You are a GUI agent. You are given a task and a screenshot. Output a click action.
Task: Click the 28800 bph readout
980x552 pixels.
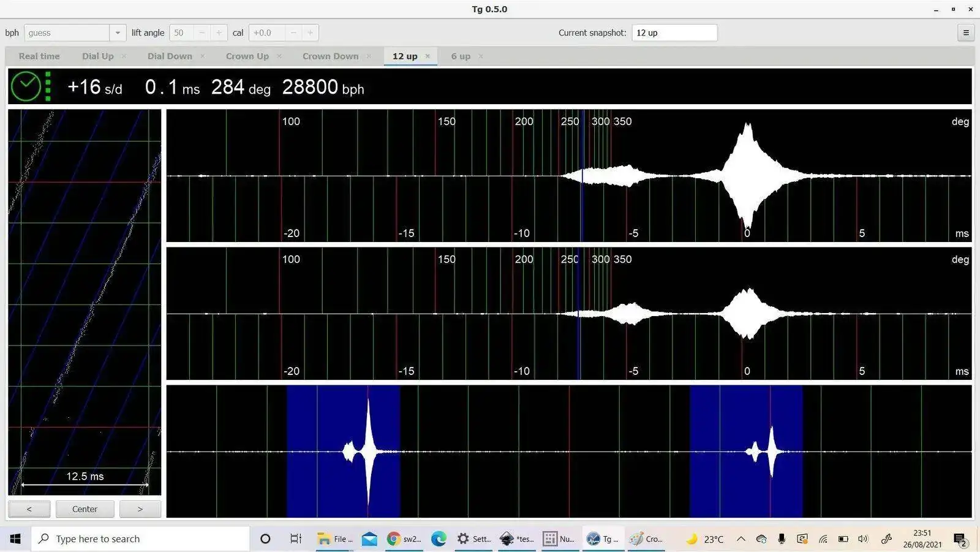pyautogui.click(x=323, y=87)
